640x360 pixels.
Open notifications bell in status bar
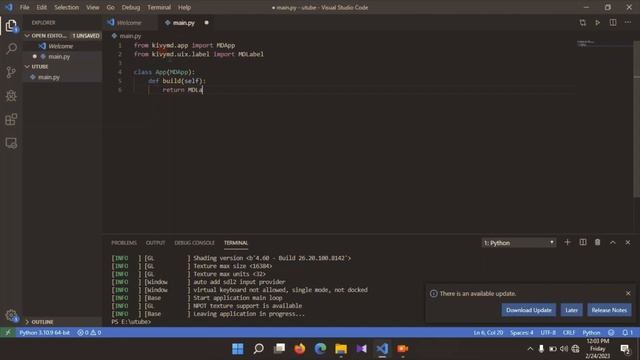pos(627,333)
